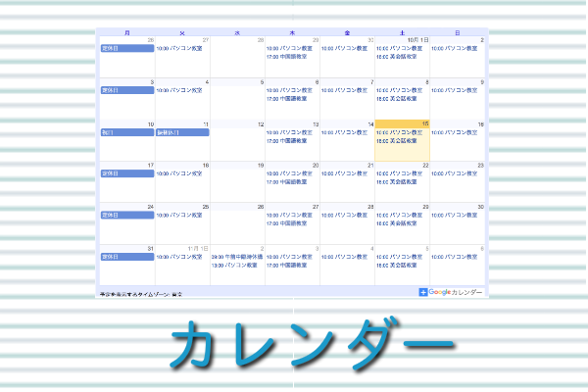Select the 日 column header
The height and width of the screenshot is (392, 588).
click(457, 31)
